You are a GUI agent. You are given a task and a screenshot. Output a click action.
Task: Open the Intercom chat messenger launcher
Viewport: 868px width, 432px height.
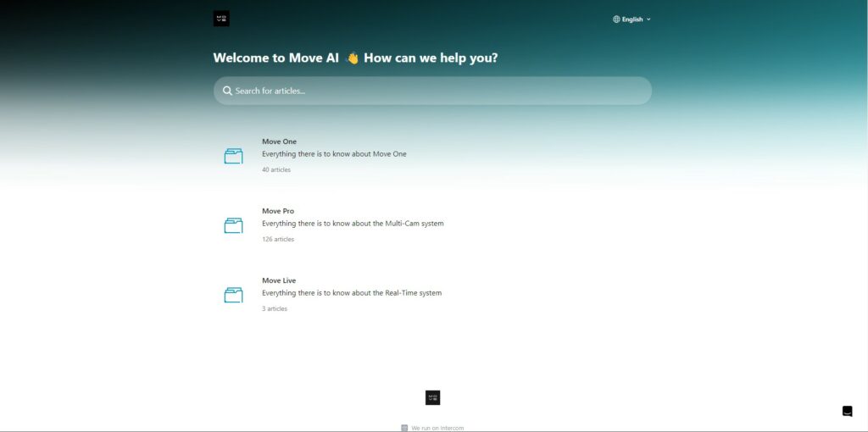pos(847,411)
